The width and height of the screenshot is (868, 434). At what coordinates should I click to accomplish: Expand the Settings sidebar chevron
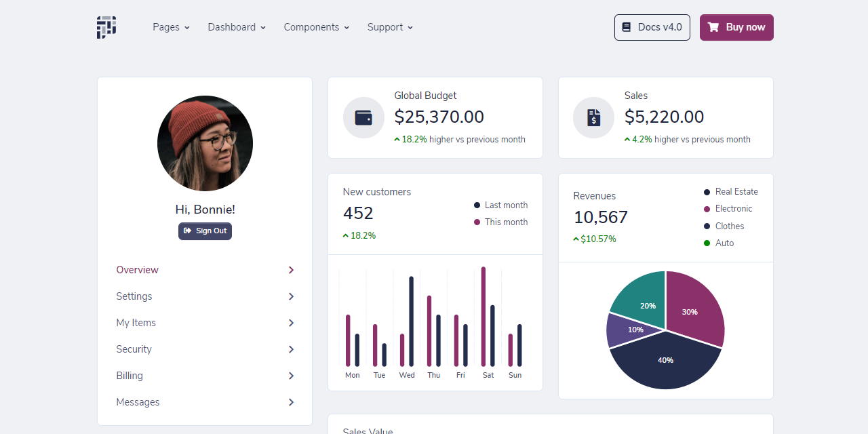[x=291, y=296]
